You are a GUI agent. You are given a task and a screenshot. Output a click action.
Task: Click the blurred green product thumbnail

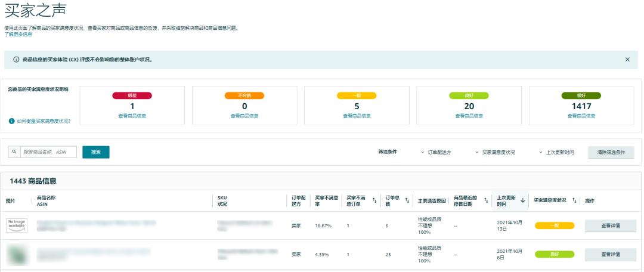point(17,254)
